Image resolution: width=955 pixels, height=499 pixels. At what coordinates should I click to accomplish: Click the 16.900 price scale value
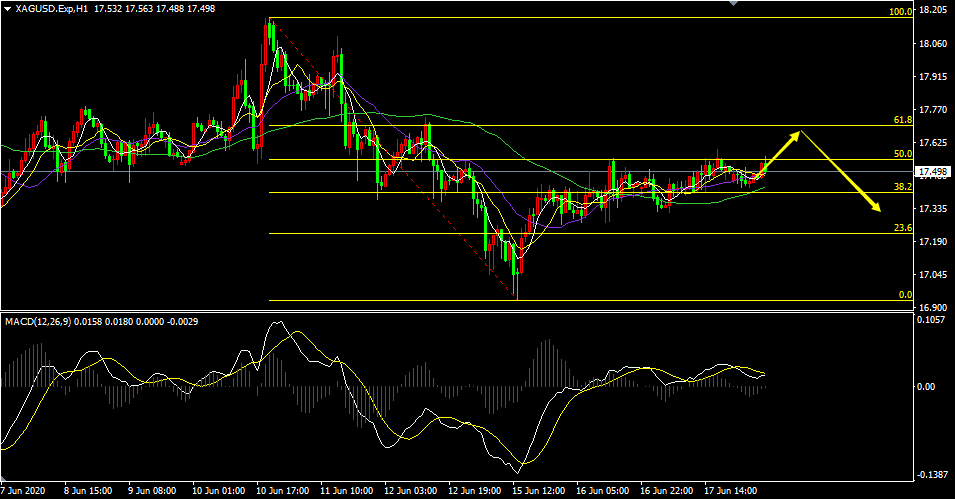[932, 308]
